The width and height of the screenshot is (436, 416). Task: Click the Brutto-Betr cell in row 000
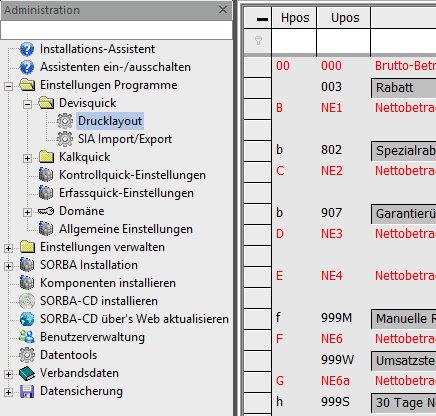click(405, 66)
